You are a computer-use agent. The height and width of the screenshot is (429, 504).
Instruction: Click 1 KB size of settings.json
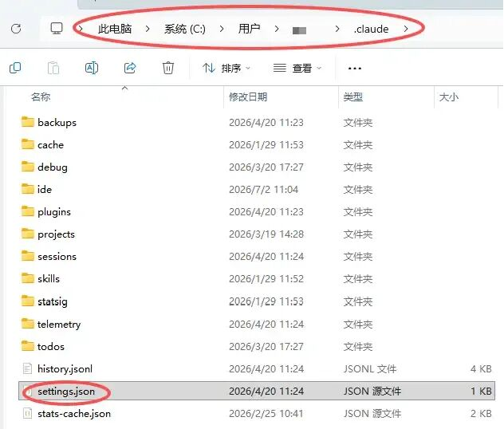[x=481, y=391]
